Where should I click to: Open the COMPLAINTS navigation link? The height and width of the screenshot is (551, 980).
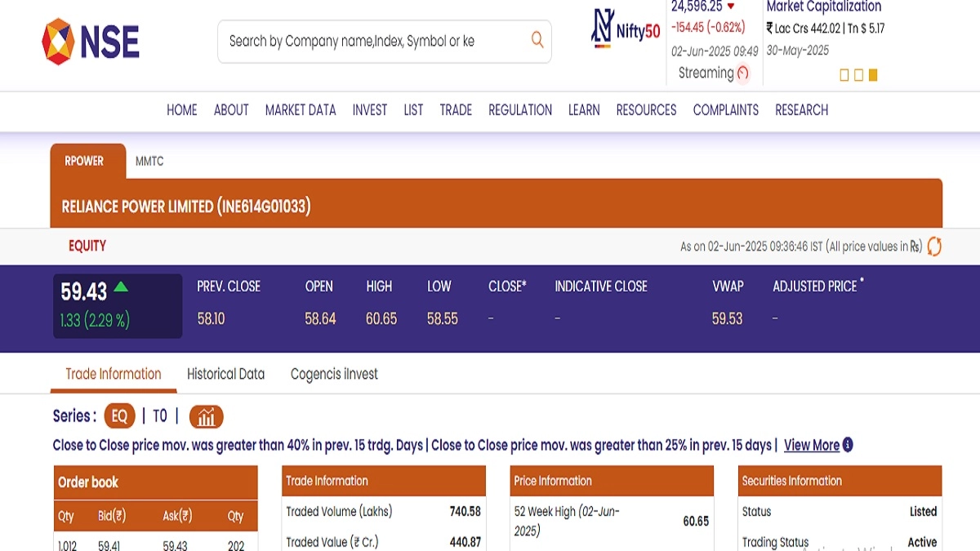[x=725, y=110]
